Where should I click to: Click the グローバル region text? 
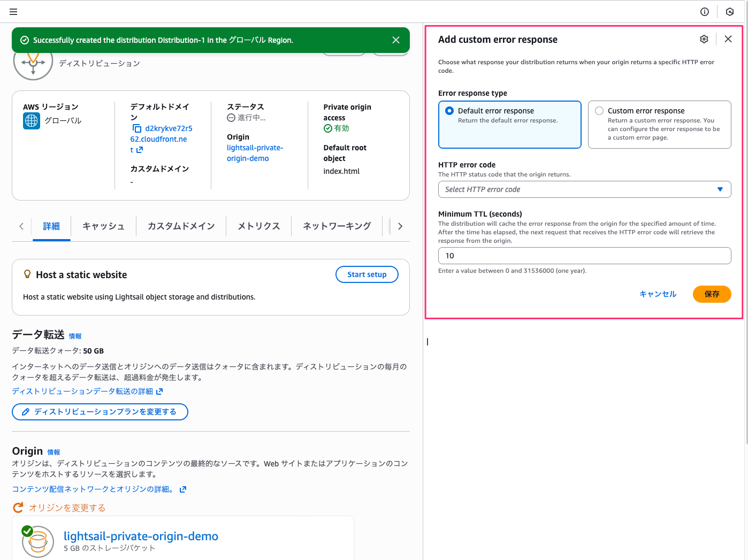click(63, 121)
